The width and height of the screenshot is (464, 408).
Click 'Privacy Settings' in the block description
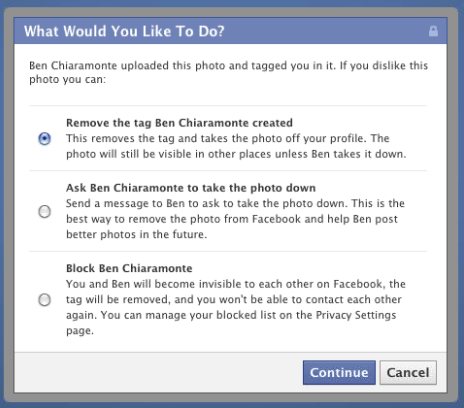point(356,315)
